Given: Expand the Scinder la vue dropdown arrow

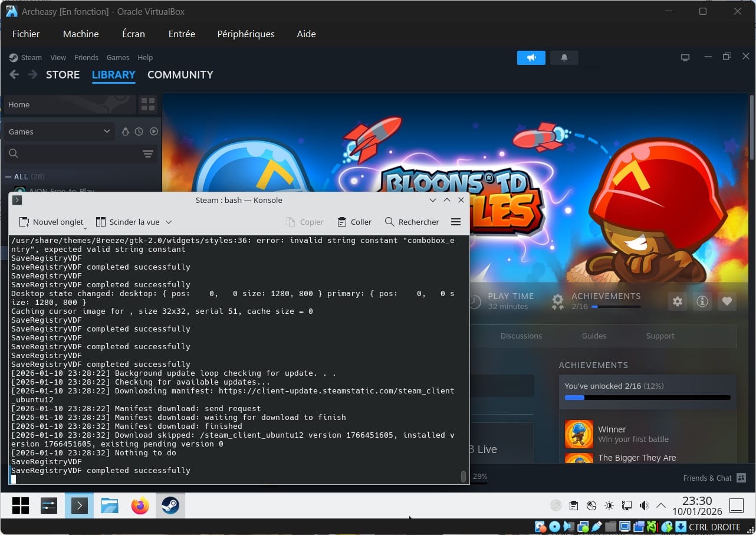Looking at the screenshot, I should click(x=170, y=222).
